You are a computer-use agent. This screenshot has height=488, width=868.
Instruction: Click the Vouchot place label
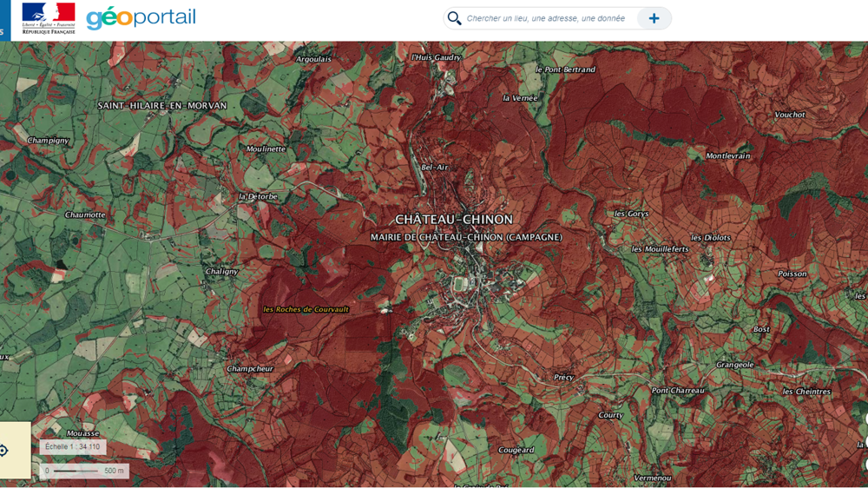[x=790, y=115]
